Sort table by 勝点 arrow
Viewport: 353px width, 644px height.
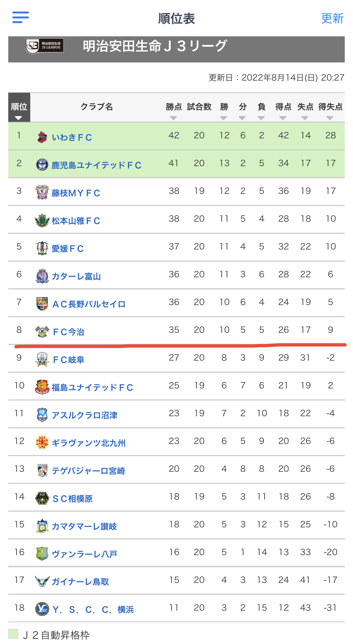[x=173, y=118]
